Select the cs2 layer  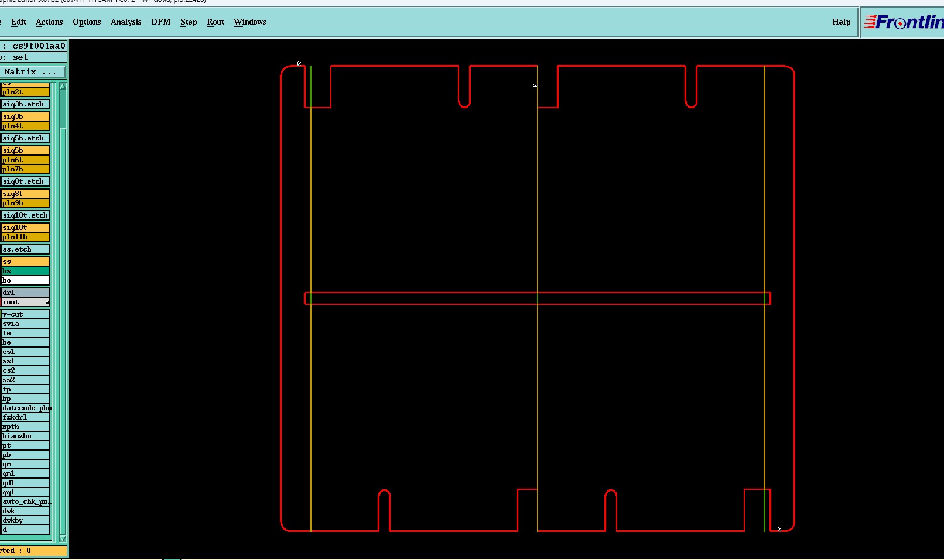pyautogui.click(x=25, y=370)
